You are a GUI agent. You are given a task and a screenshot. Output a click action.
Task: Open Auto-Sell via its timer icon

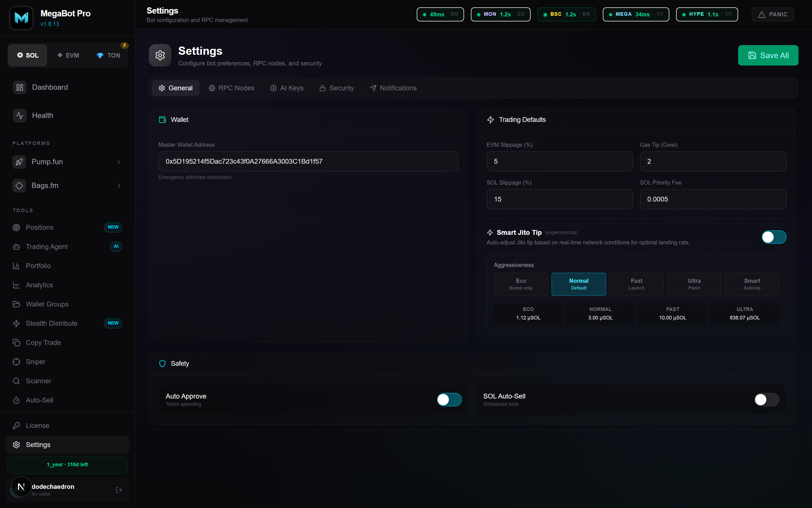pos(16,400)
